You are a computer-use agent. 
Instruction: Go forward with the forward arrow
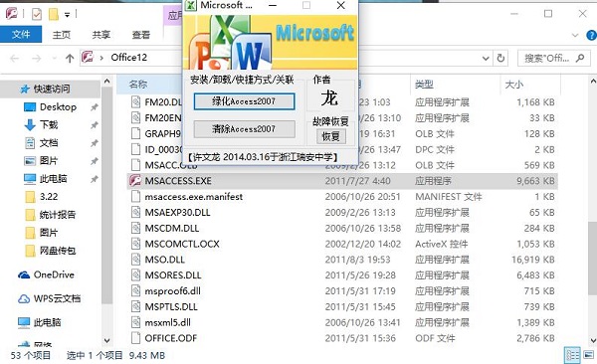[x=36, y=59]
